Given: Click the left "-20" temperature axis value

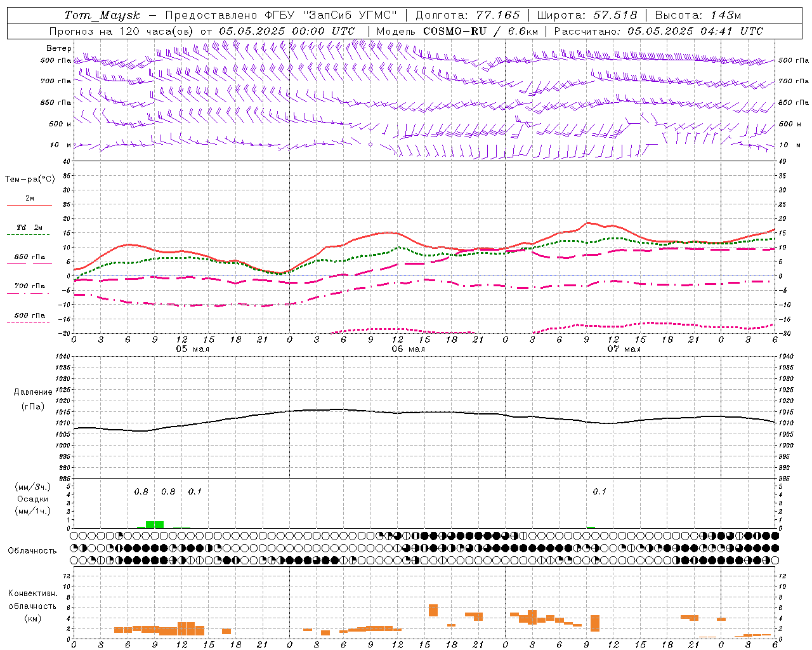Looking at the screenshot, I should click(x=65, y=334).
